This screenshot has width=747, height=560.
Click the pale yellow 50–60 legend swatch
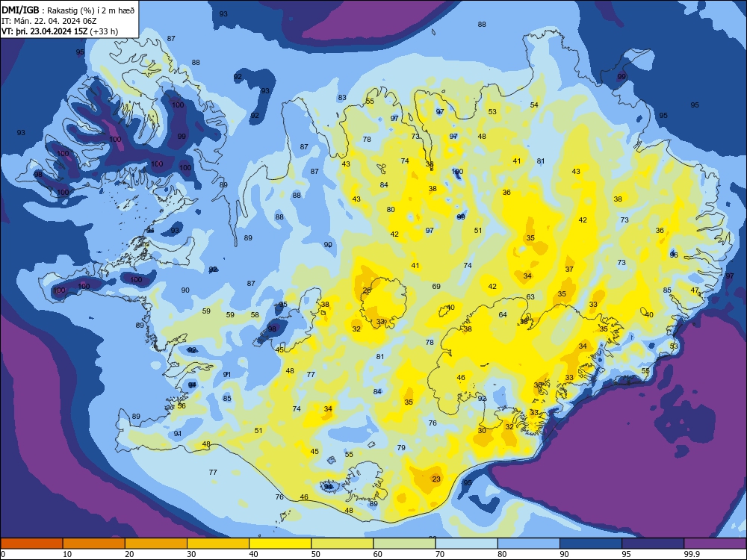pyautogui.click(x=342, y=544)
